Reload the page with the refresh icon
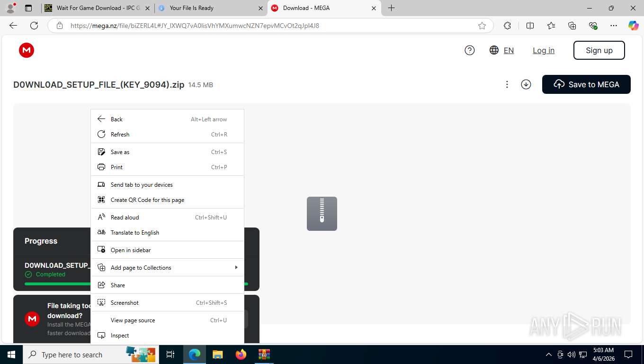Image resolution: width=644 pixels, height=364 pixels. point(34,26)
